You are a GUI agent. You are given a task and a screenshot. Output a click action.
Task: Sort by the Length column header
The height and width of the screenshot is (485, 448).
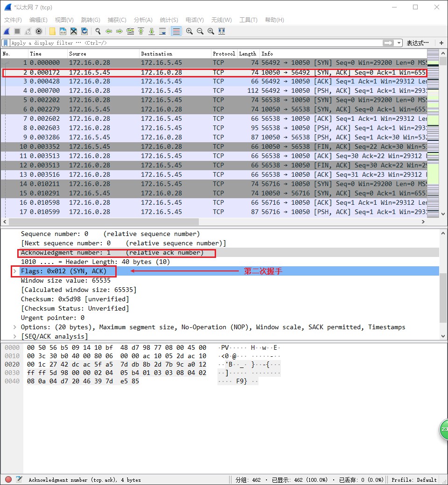pyautogui.click(x=248, y=54)
